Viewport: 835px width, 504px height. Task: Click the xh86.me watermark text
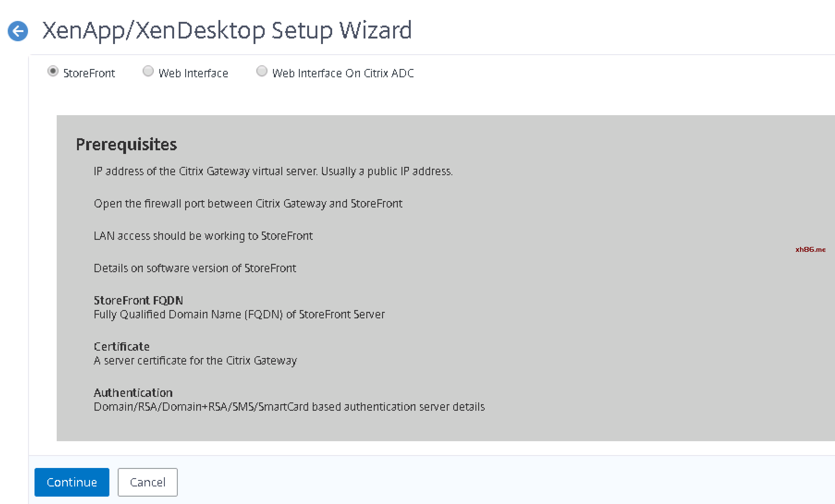point(810,250)
